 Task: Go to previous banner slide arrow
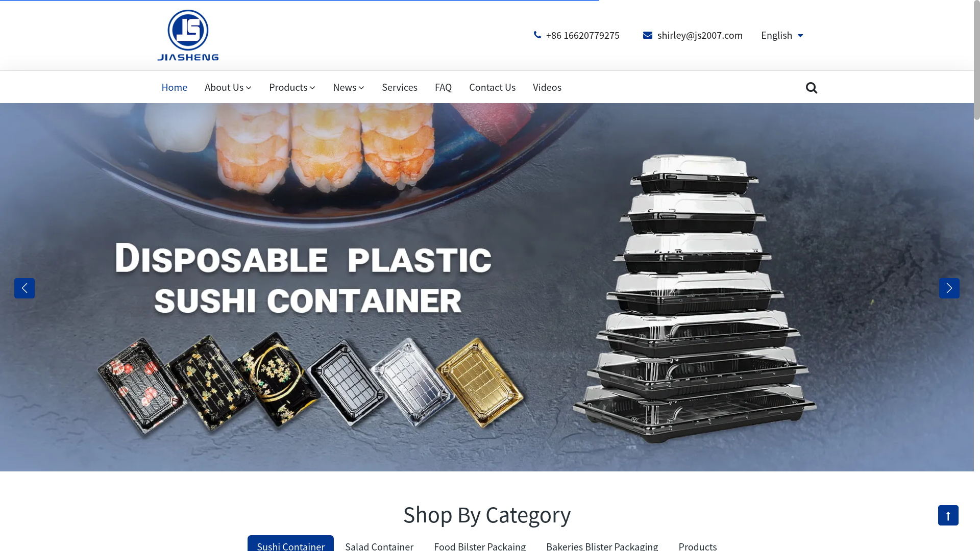coord(24,288)
